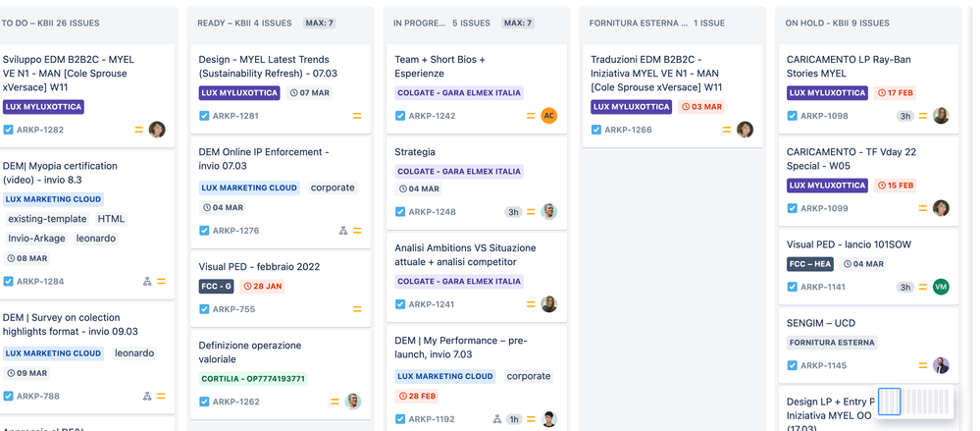This screenshot has height=431, width=980.
Task: Click medium priority icon on ARKP-1099
Action: 923,208
